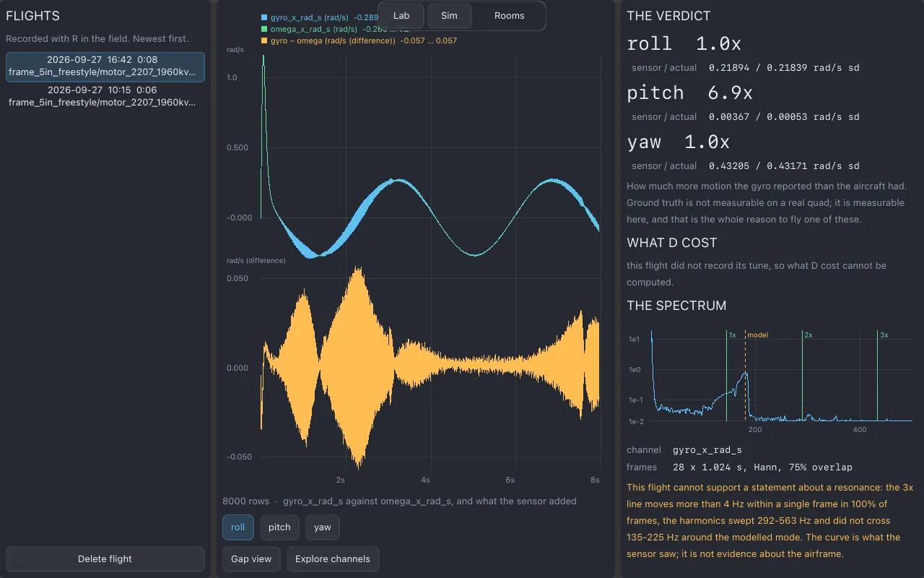Click the green omega_x_rad_s legend swatch

point(264,29)
